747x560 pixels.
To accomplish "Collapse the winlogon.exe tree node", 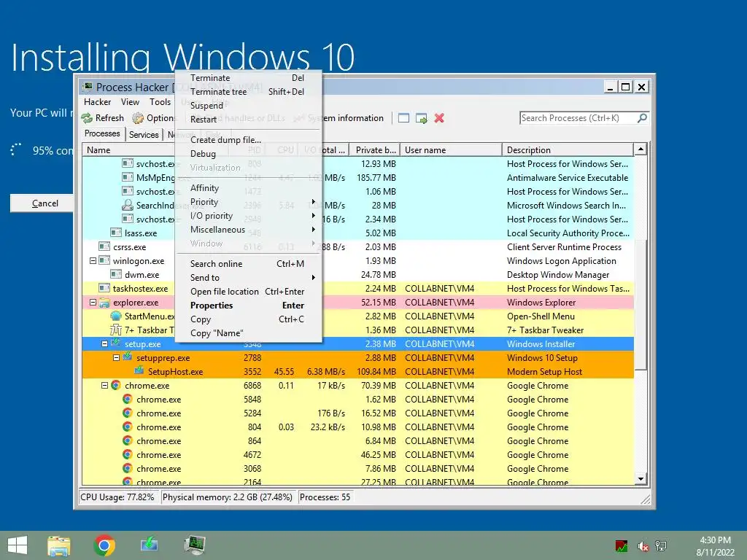I will (x=93, y=261).
